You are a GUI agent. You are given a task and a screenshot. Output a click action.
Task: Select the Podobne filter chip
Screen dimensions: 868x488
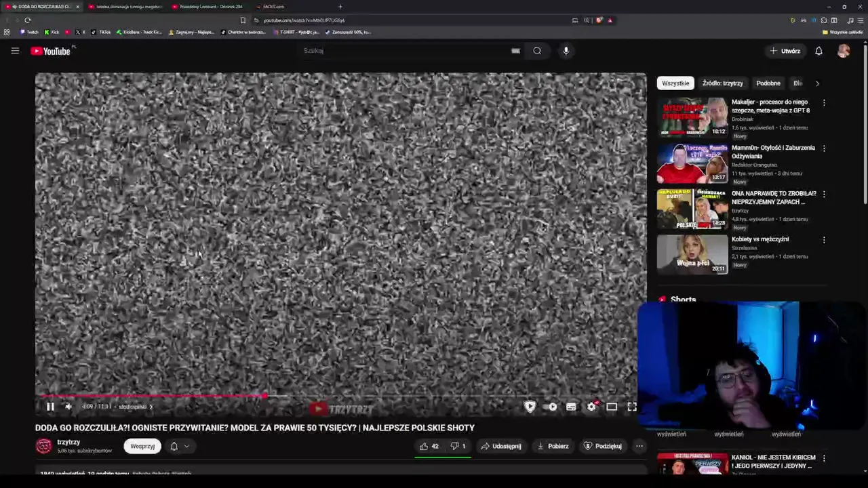coord(768,83)
